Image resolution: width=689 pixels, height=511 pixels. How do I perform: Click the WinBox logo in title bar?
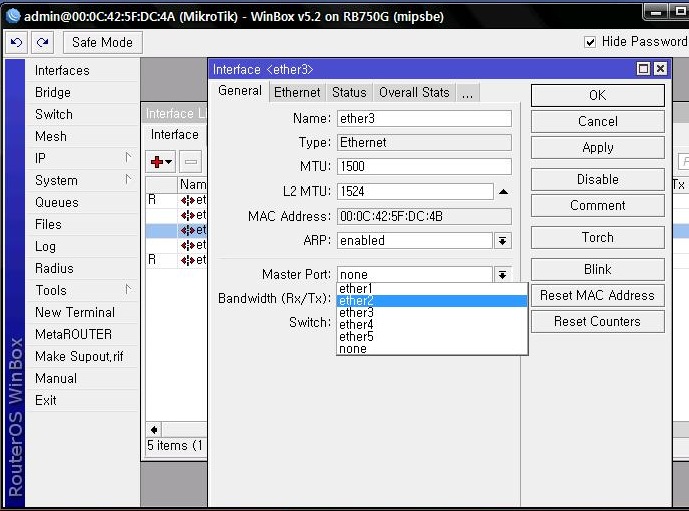point(13,16)
